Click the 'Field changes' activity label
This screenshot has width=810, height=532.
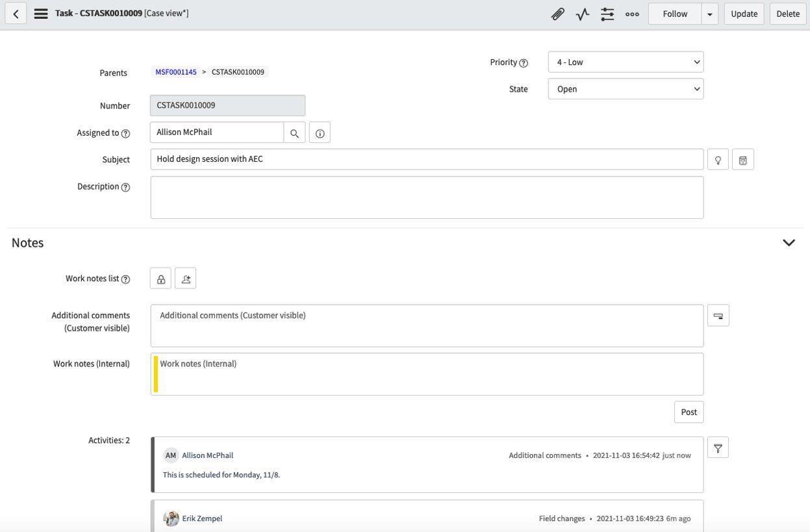tap(561, 518)
